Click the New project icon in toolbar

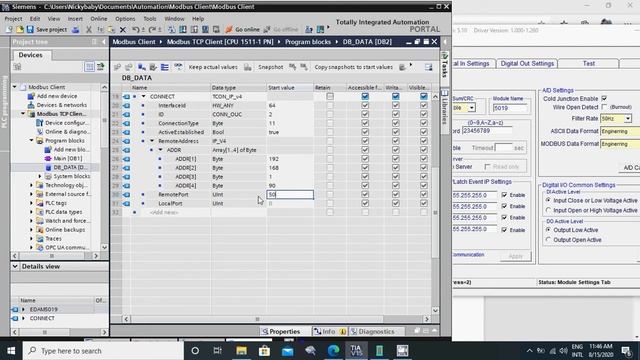(9, 29)
